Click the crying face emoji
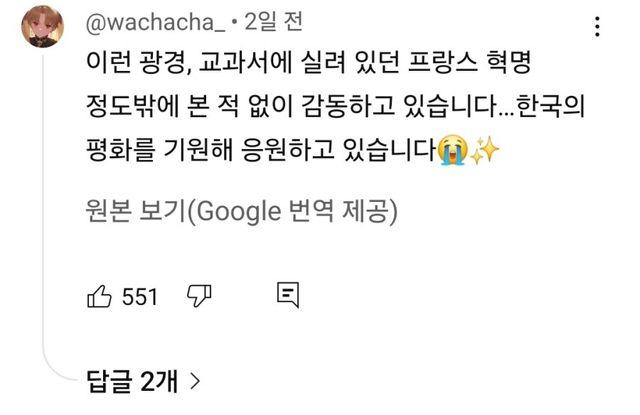 (x=453, y=150)
